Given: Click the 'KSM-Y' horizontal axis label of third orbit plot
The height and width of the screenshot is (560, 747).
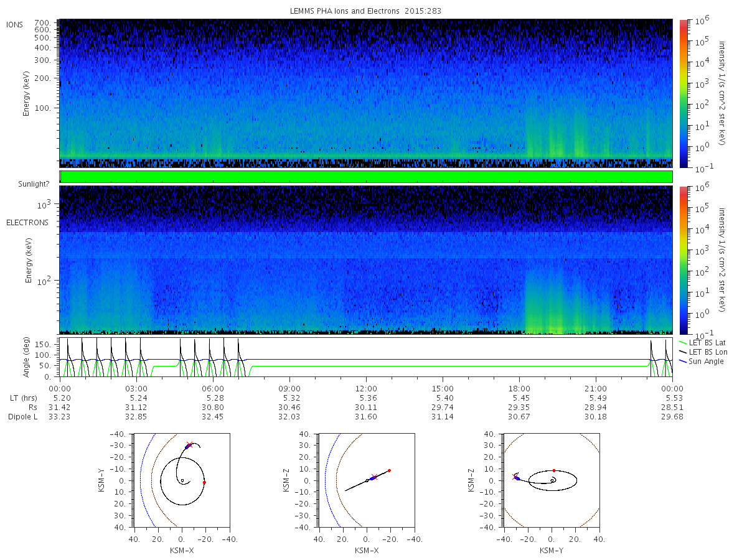Looking at the screenshot, I should (x=551, y=551).
